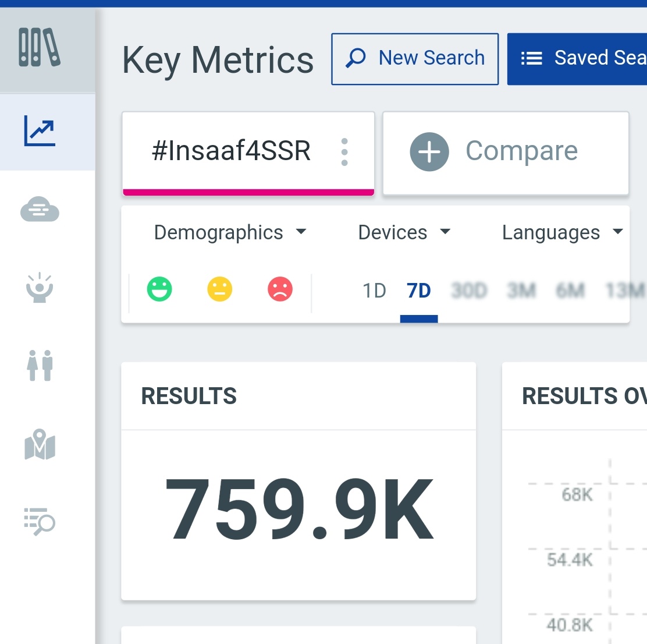Select the 1D time range
Image resolution: width=647 pixels, height=644 pixels.
374,291
